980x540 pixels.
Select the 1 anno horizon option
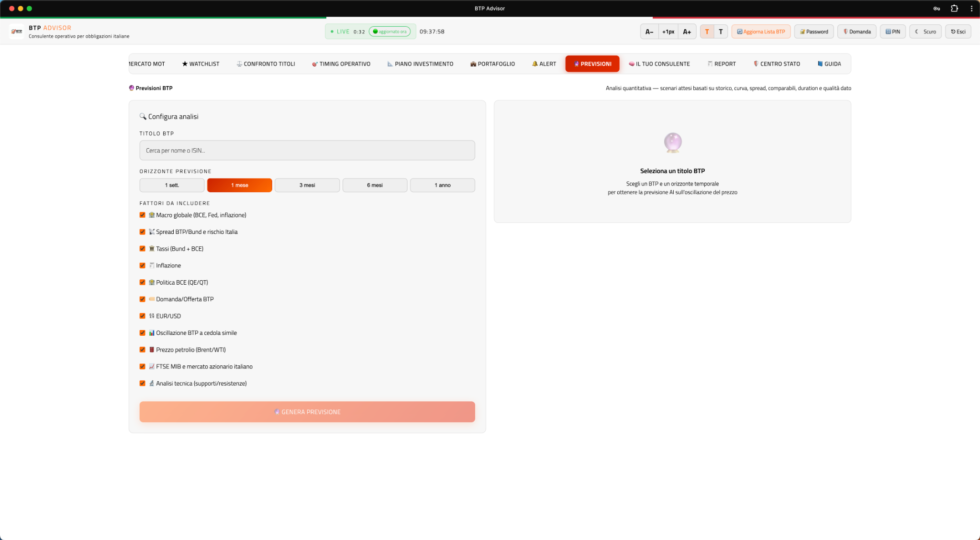tap(442, 185)
